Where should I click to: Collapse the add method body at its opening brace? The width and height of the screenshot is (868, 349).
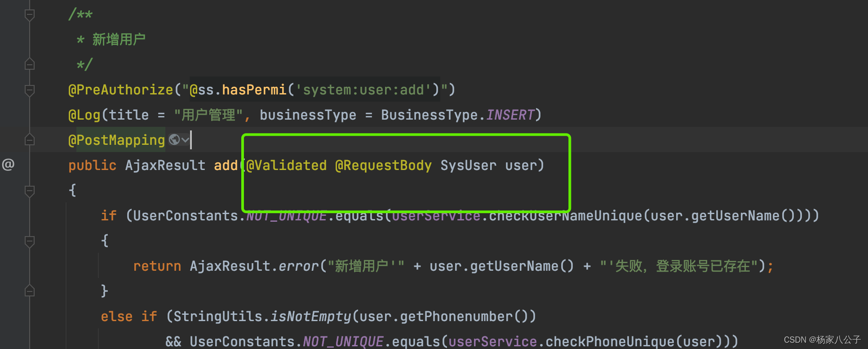point(30,191)
